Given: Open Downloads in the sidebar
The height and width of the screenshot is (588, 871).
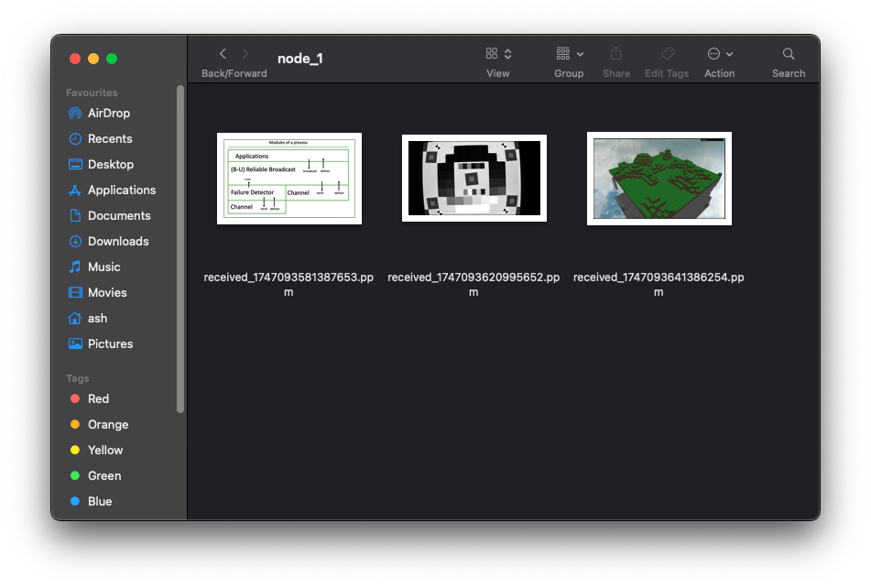Looking at the screenshot, I should click(118, 241).
